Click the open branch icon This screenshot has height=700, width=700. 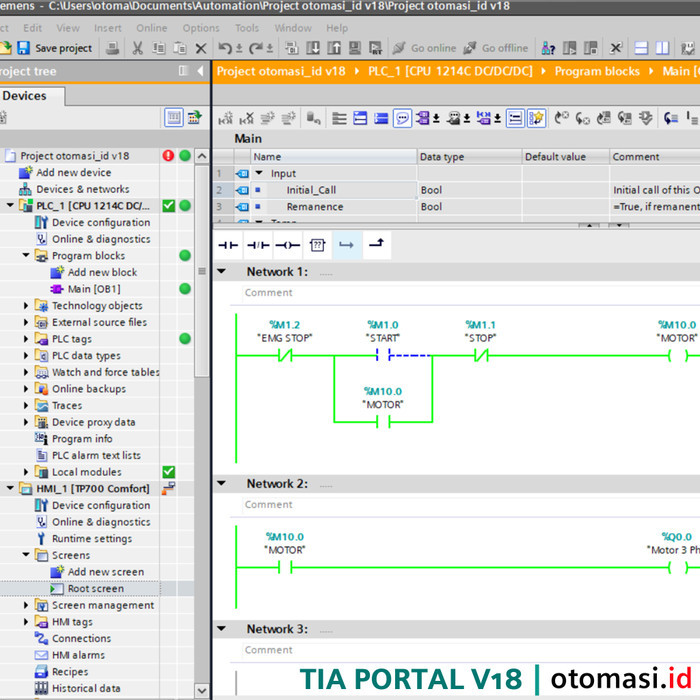347,244
